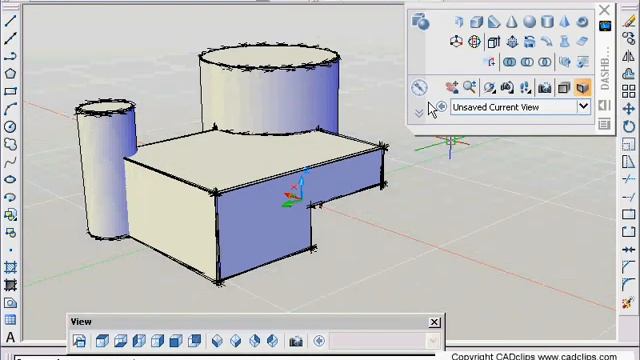Switch to Top view in View toolbar
Viewport: 640px width, 360px height.
point(102,341)
